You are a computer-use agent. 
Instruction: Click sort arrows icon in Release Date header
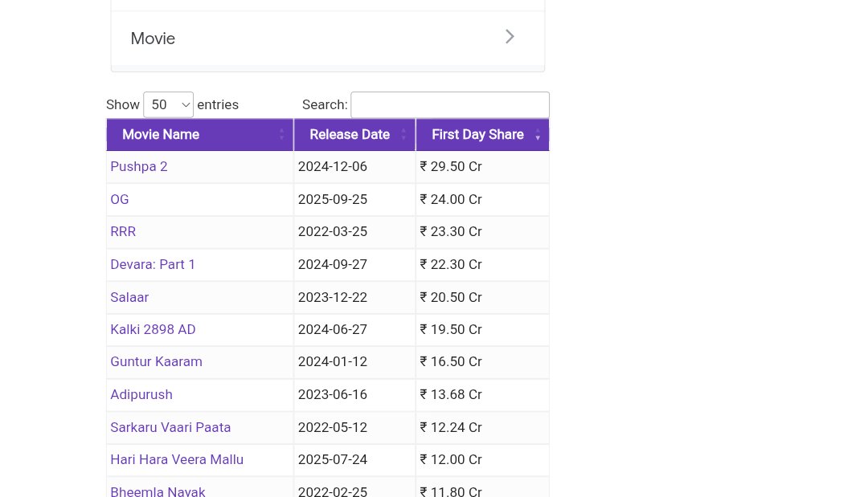(x=403, y=134)
